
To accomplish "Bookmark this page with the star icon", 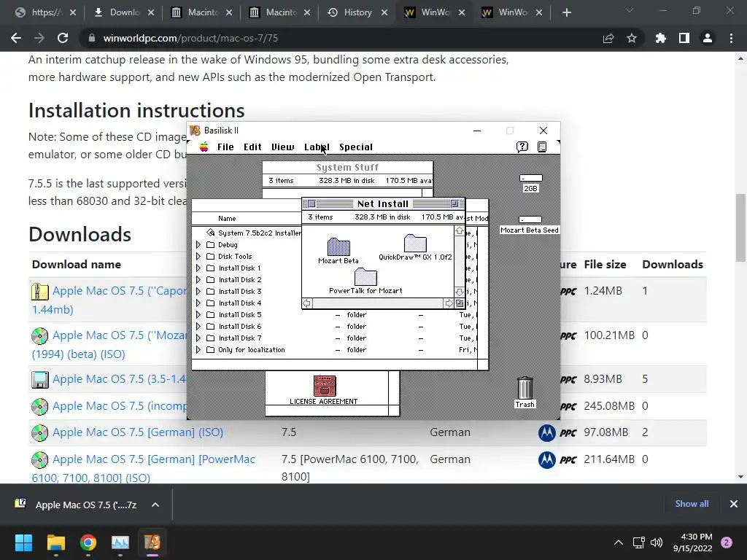I will [632, 38].
